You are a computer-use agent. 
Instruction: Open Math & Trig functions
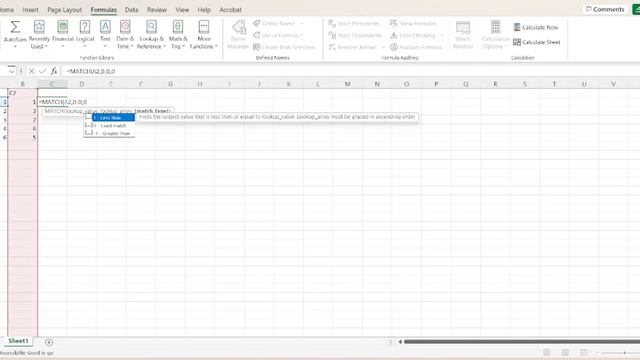tap(178, 35)
